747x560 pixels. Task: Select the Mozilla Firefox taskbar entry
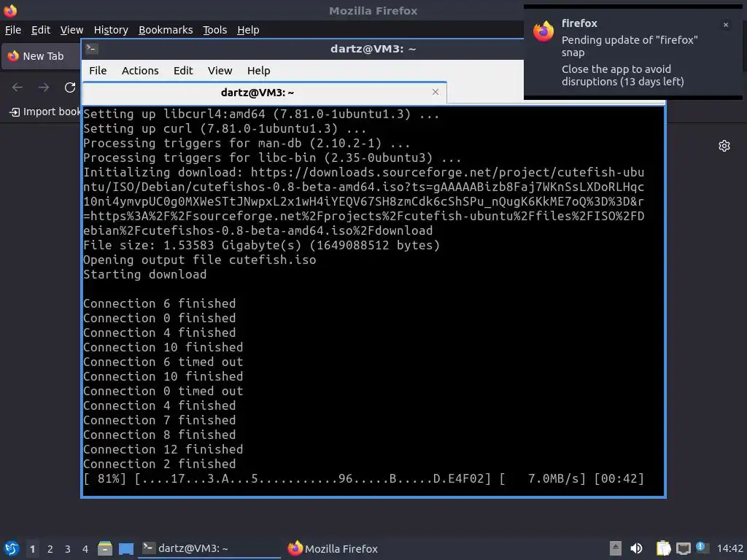click(333, 548)
